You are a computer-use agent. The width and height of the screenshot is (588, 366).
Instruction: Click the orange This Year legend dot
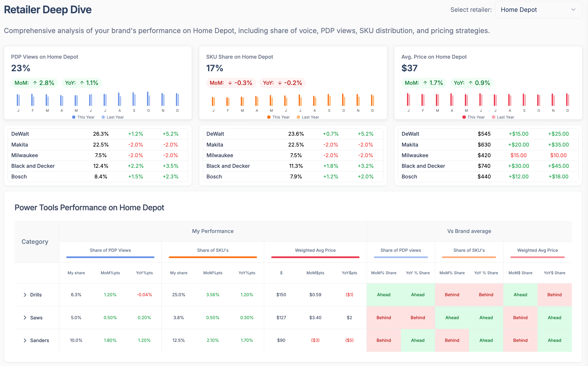tap(269, 117)
